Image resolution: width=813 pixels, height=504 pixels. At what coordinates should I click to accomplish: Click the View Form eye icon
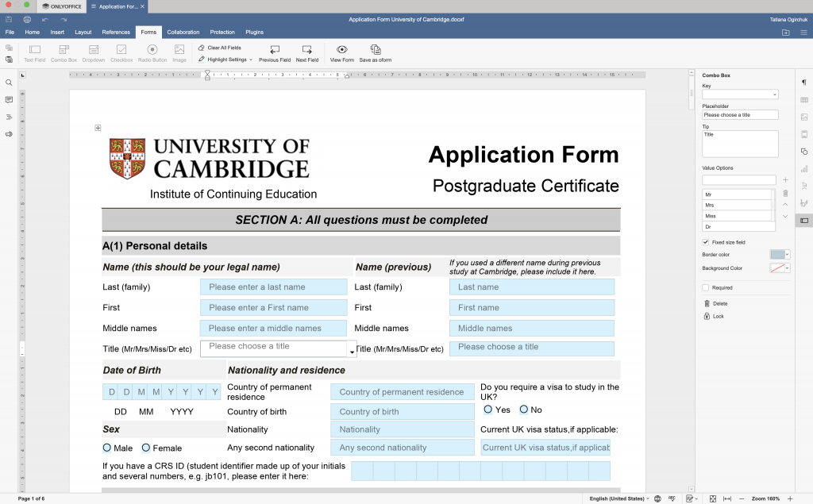click(341, 49)
